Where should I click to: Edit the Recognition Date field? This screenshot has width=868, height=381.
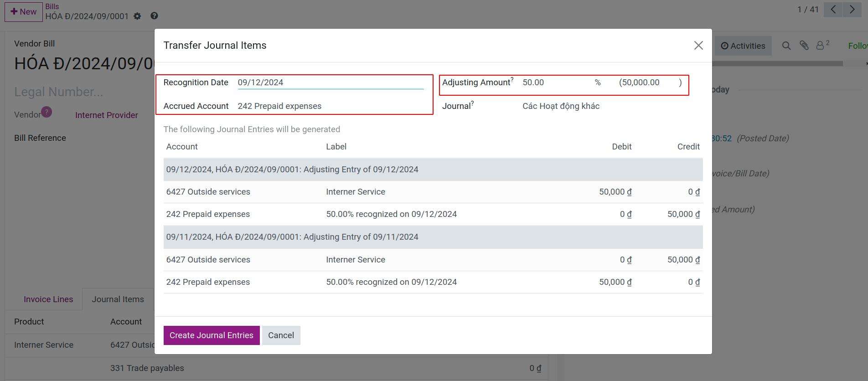click(x=331, y=82)
